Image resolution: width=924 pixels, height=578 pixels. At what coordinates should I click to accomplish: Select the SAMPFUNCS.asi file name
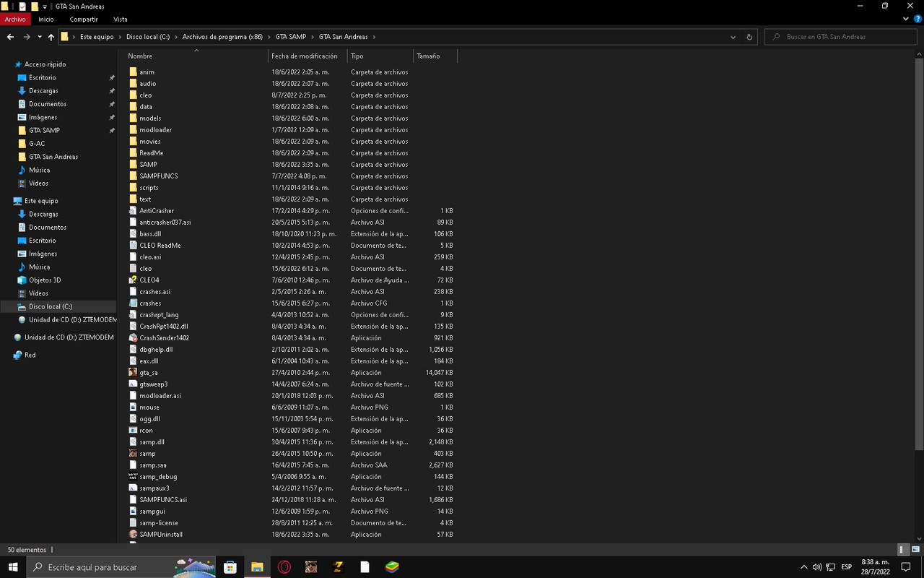(163, 500)
